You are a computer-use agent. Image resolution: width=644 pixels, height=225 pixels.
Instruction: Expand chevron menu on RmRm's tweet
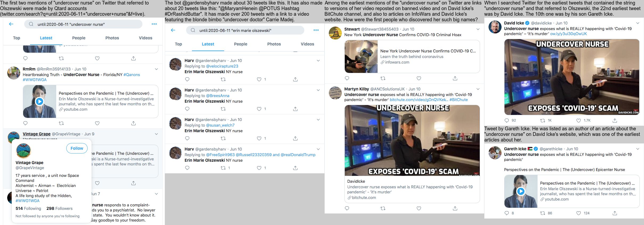[156, 69]
